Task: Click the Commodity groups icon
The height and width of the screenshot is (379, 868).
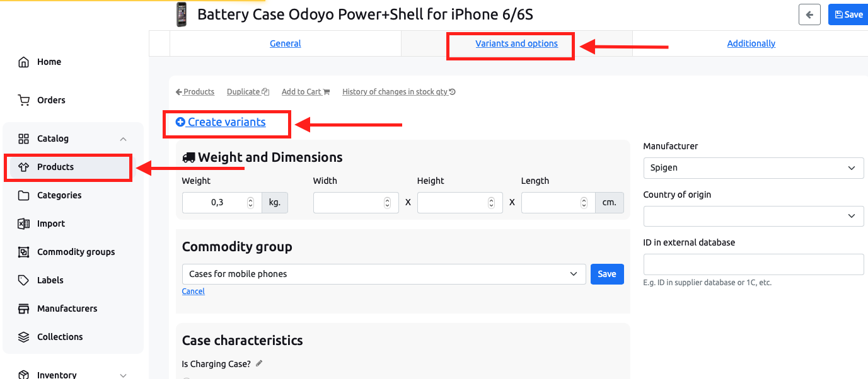Action: click(23, 252)
